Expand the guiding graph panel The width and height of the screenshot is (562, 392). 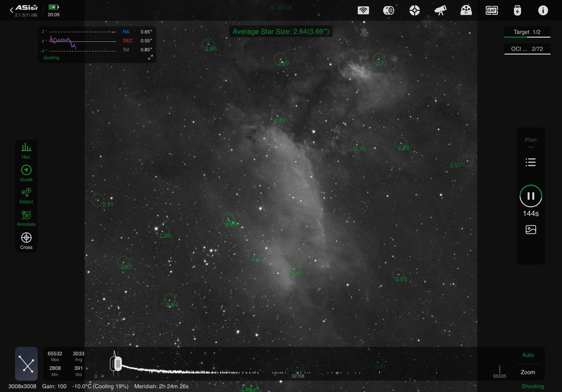coord(150,57)
